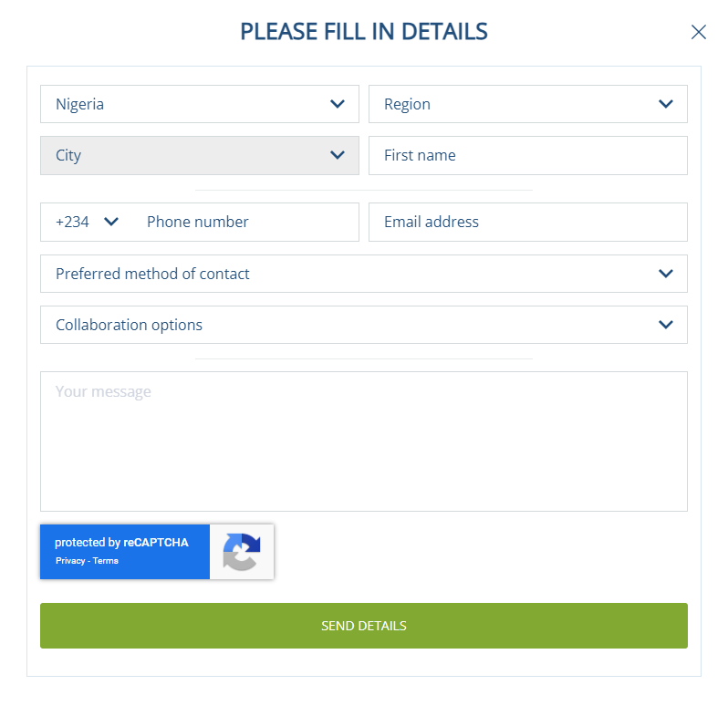Click the reCAPTCHA logo icon
Screen dimensions: 728x706
point(242,551)
